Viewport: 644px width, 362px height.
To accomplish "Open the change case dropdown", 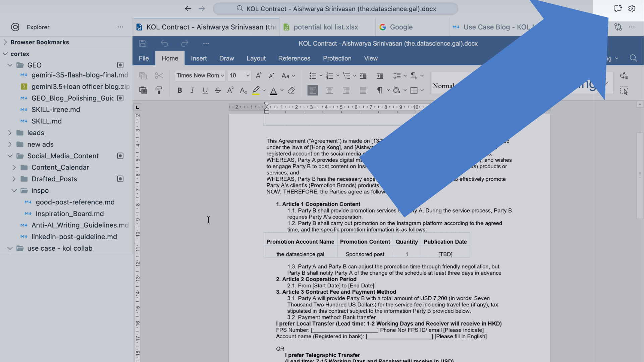I will pos(288,76).
